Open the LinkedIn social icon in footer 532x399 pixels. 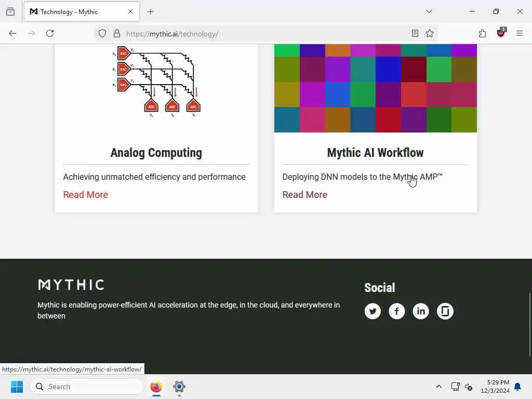[421, 311]
